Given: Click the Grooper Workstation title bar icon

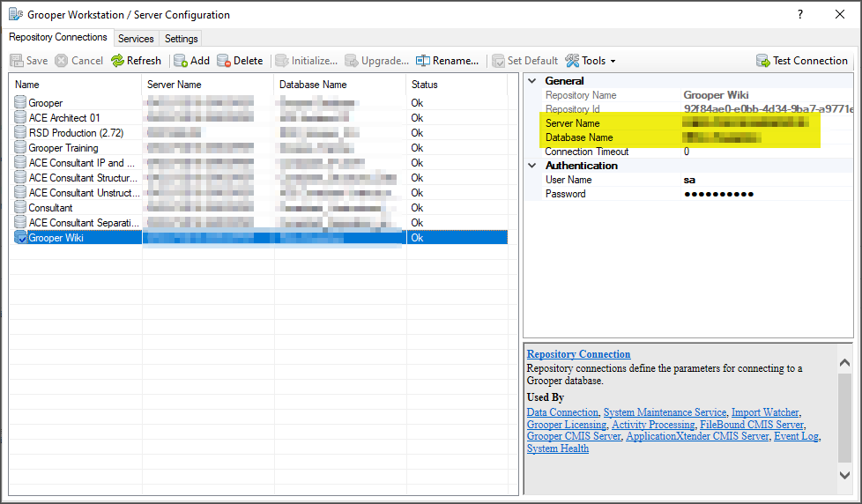Looking at the screenshot, I should (x=15, y=14).
